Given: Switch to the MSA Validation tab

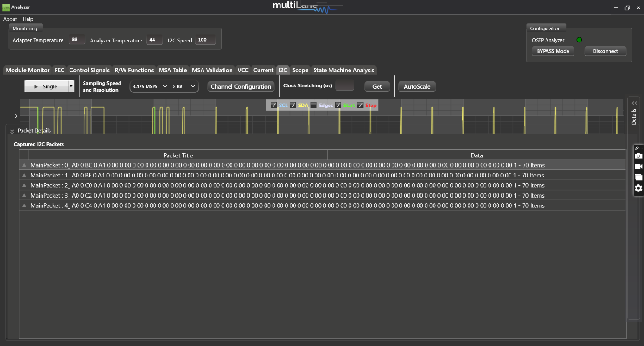Looking at the screenshot, I should pos(212,70).
